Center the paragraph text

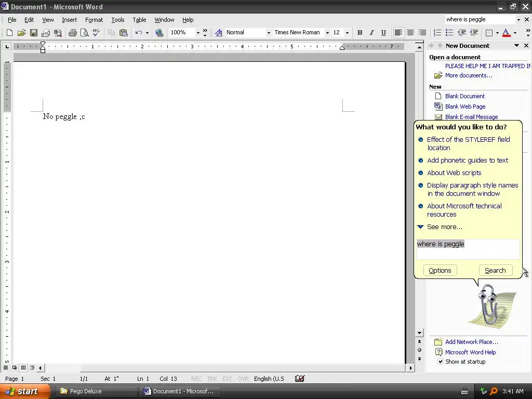tap(410, 33)
